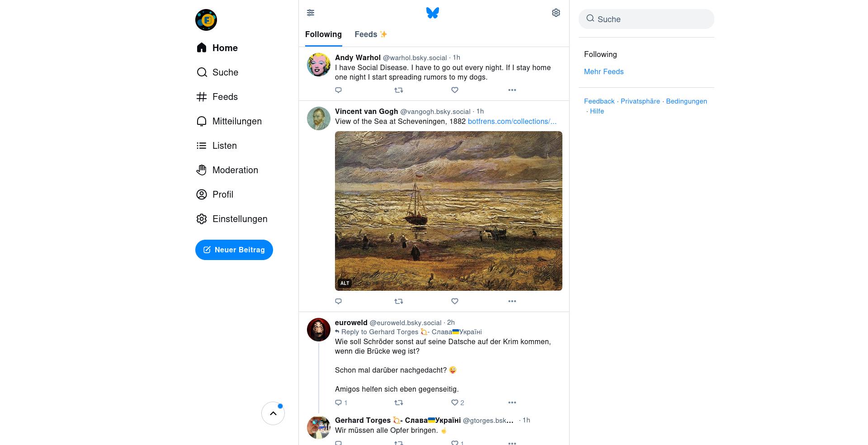
Task: Open Mitteilungen bell in sidebar
Action: (202, 121)
